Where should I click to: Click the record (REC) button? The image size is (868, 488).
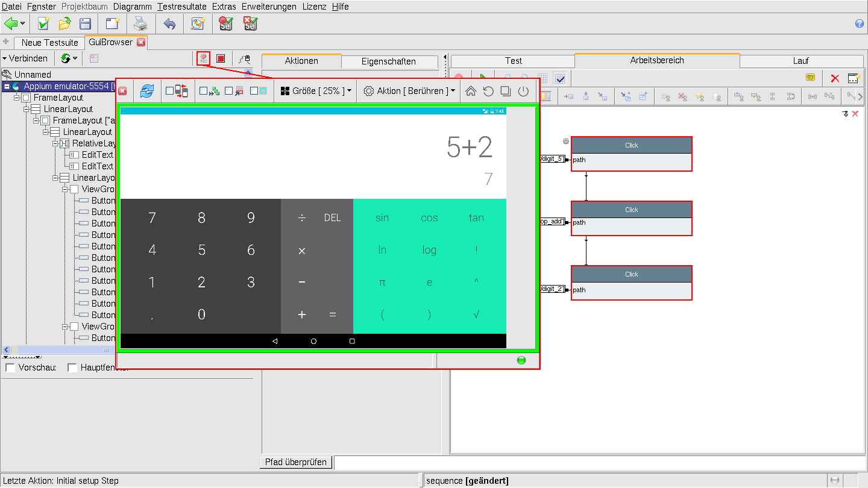pos(203,58)
